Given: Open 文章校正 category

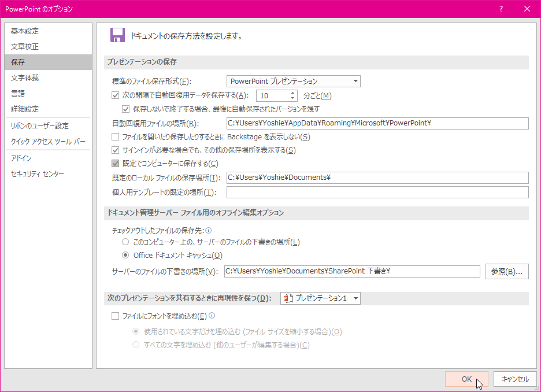Looking at the screenshot, I should click(49, 47).
